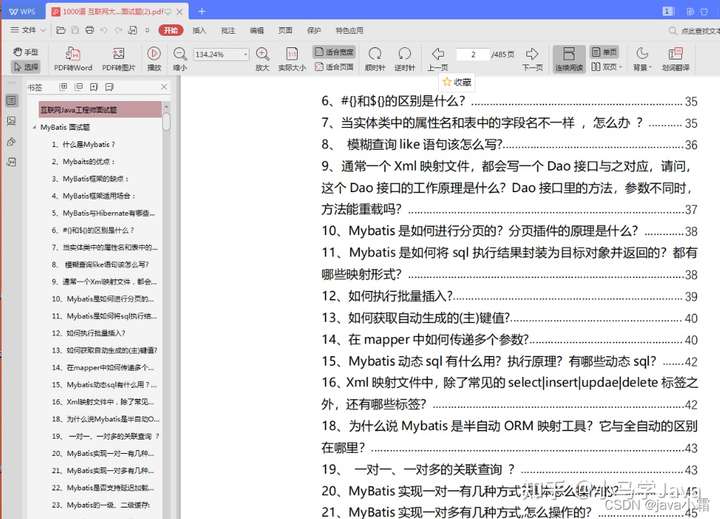Set view to 实际大小
Viewport: 720px width, 519px height.
click(292, 59)
